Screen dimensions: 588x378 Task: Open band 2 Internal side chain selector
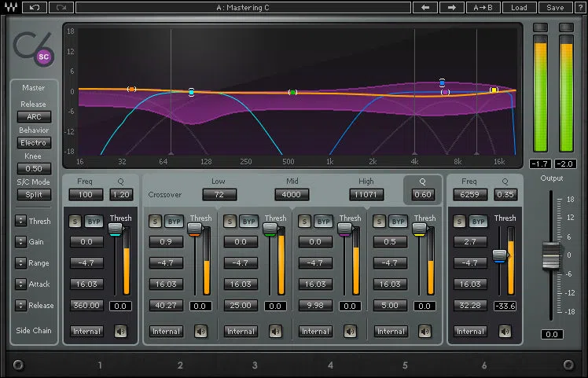click(166, 332)
